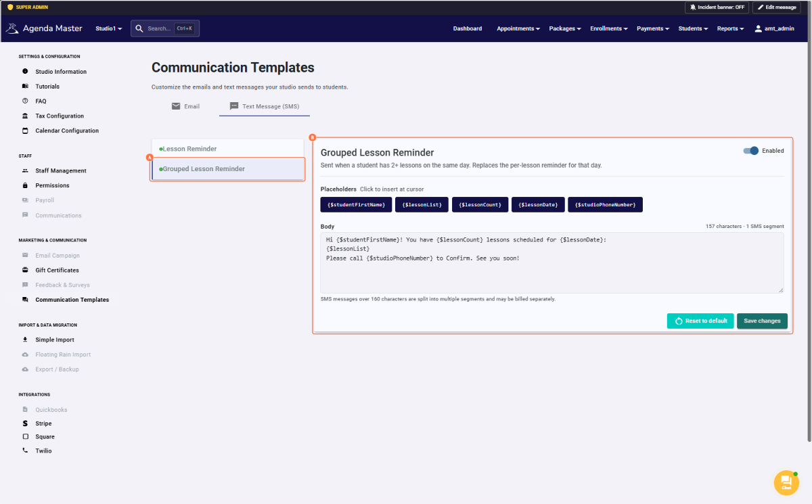Click the Tax Configuration bank icon

pos(25,116)
